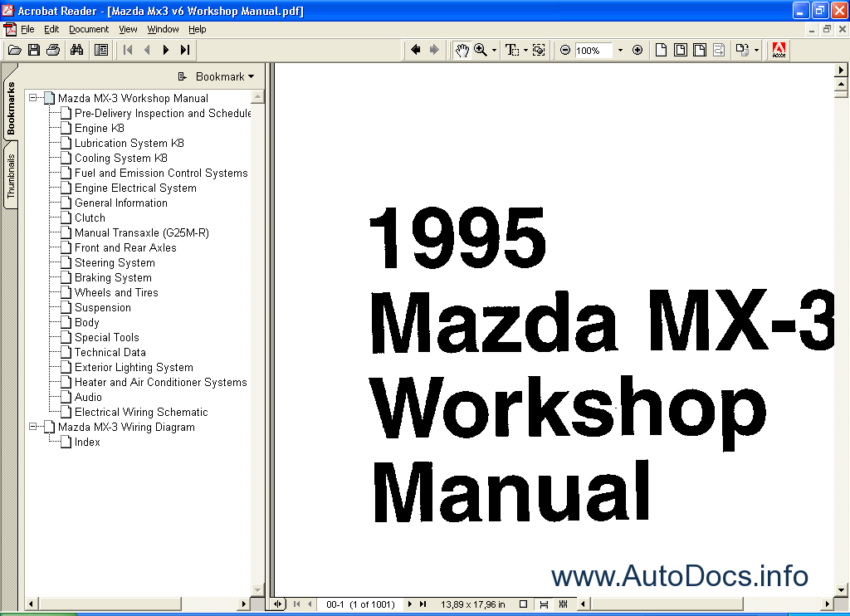Click the zoom in plus button
Viewport: 850px width, 616px height.
click(x=637, y=51)
